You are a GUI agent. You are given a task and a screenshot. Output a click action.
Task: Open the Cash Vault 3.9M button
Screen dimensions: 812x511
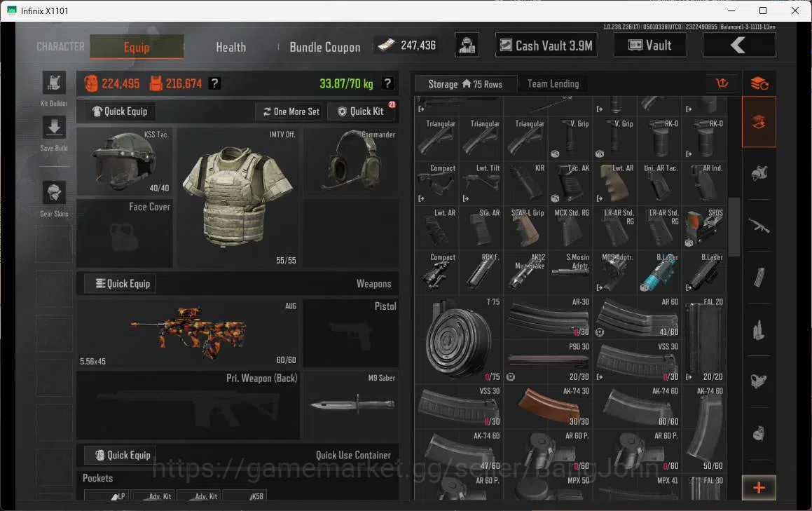pos(546,46)
